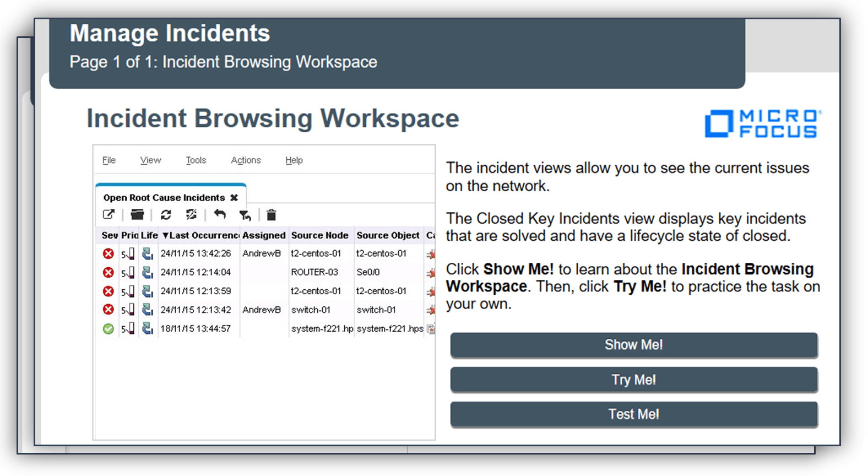Open the Help menu
The image size is (868, 476).
[x=294, y=160]
